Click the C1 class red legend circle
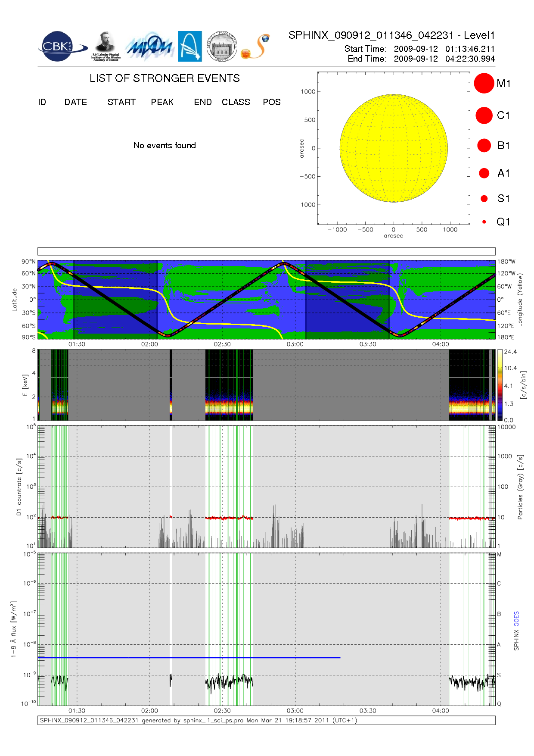 pyautogui.click(x=484, y=116)
